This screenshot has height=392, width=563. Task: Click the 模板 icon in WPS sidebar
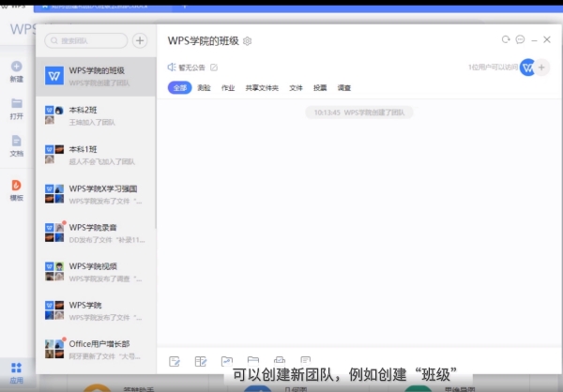[x=17, y=186]
